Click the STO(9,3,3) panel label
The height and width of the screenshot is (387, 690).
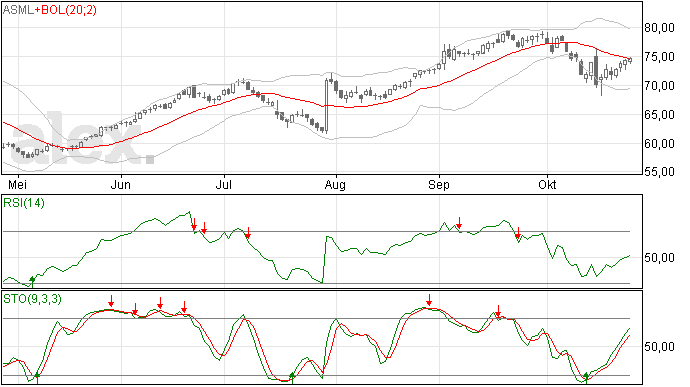32,299
